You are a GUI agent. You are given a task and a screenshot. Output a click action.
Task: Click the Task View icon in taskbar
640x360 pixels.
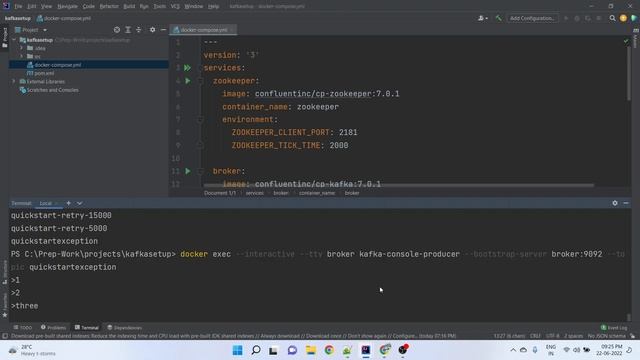click(273, 350)
